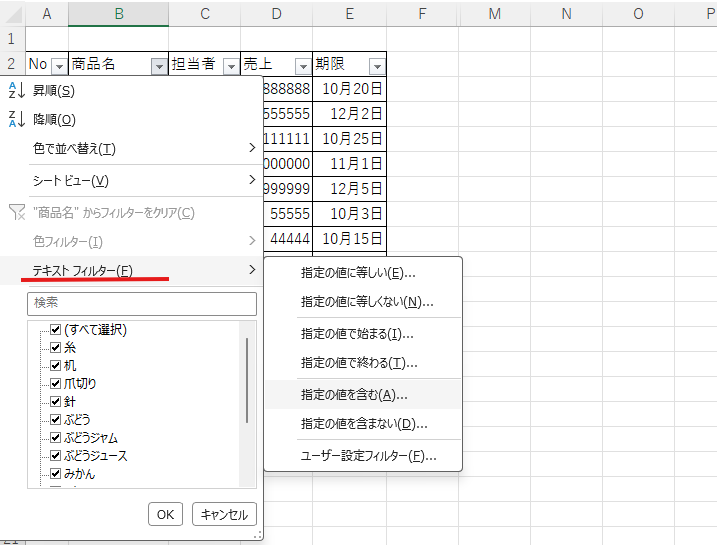
Task: Expand the 色フィルター submenu arrow
Action: pos(252,240)
